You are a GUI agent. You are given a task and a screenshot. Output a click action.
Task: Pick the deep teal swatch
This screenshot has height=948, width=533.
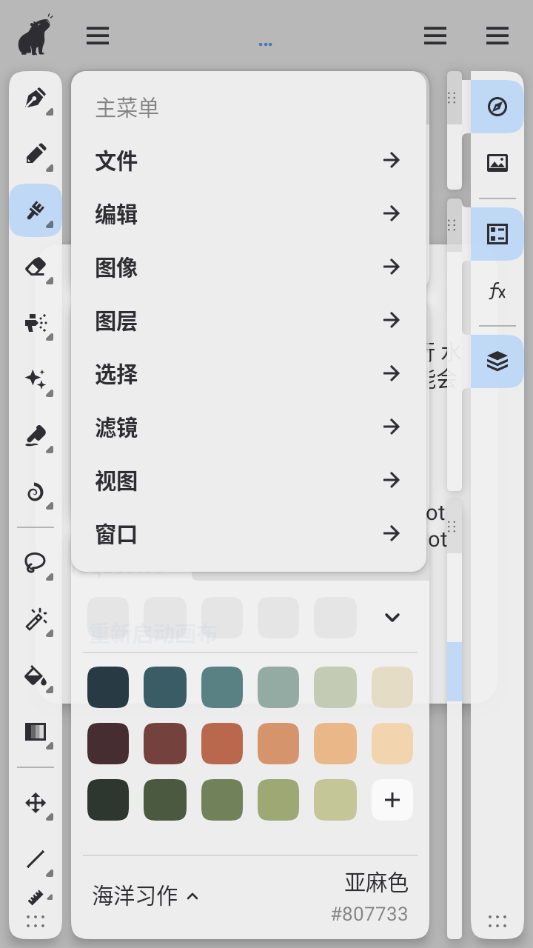(165, 687)
